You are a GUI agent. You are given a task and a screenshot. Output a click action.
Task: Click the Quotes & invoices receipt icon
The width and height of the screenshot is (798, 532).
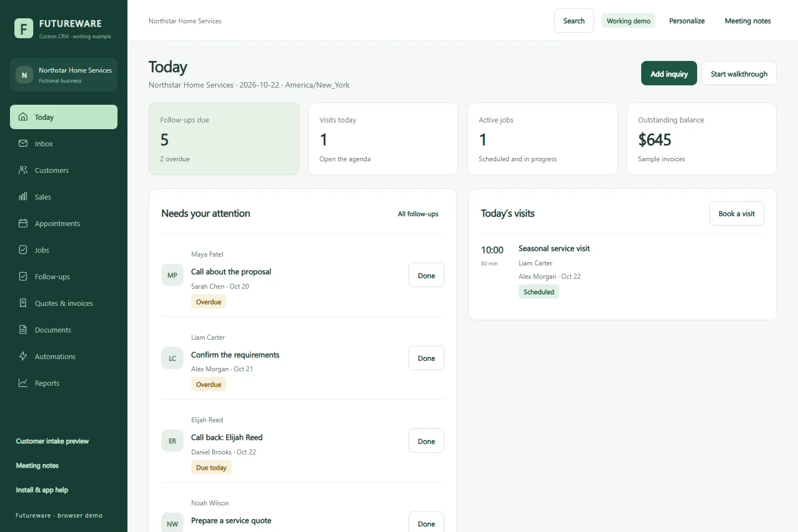click(x=23, y=303)
